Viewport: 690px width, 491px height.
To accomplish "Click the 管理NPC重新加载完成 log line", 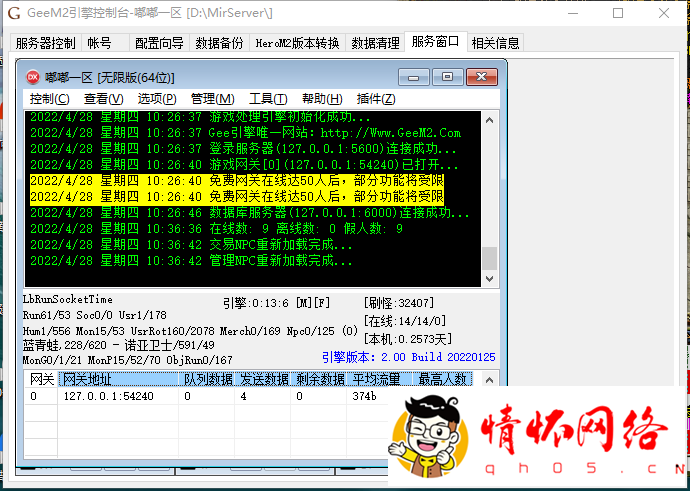I will 191,261.
